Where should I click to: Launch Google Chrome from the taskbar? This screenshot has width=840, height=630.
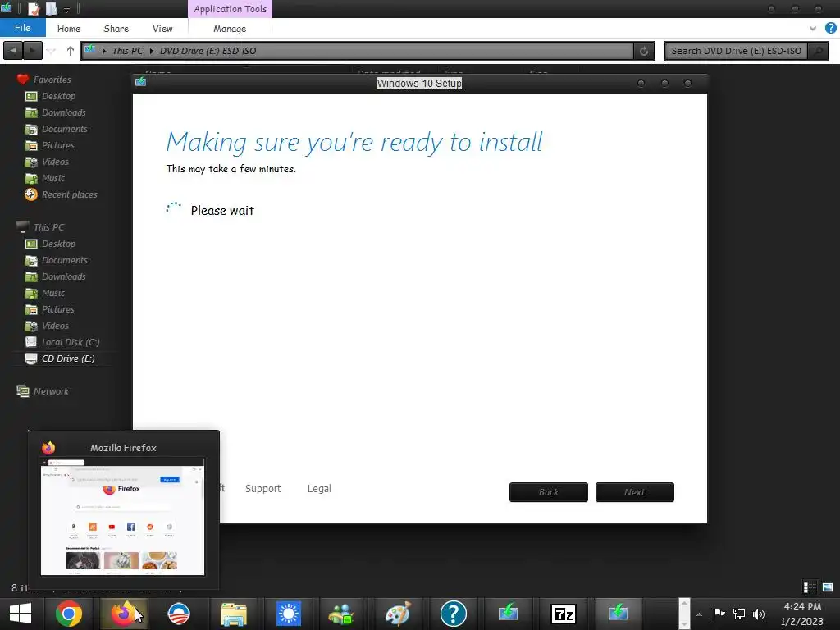pos(69,614)
